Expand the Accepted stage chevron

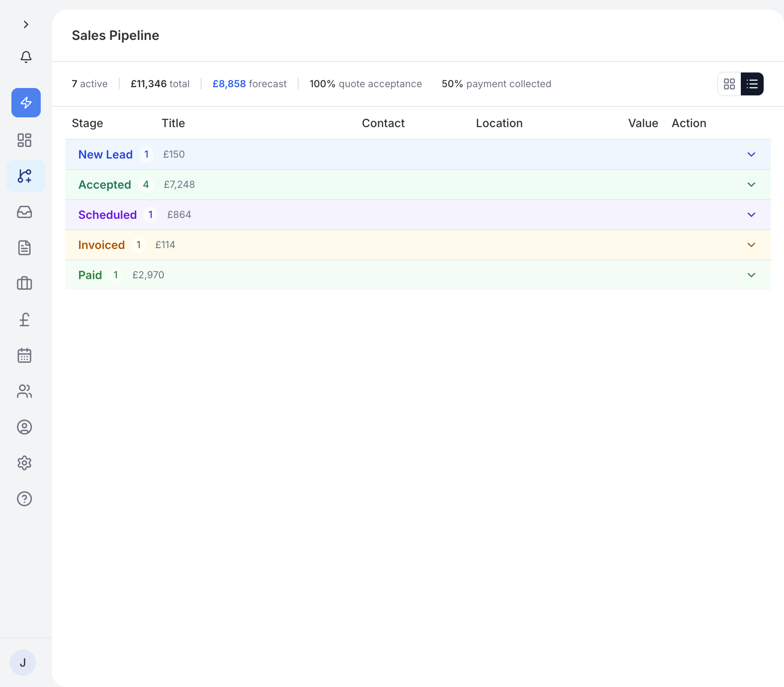tap(751, 185)
